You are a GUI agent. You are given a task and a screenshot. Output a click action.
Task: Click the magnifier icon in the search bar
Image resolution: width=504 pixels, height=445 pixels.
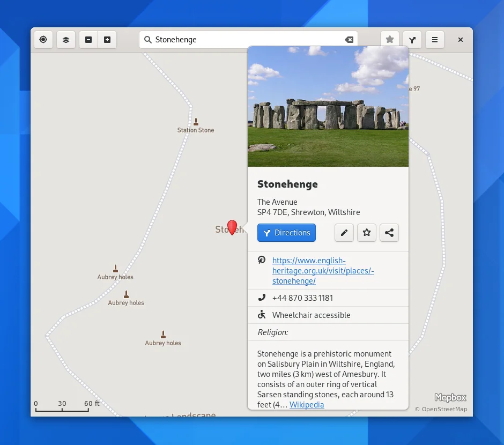point(147,39)
